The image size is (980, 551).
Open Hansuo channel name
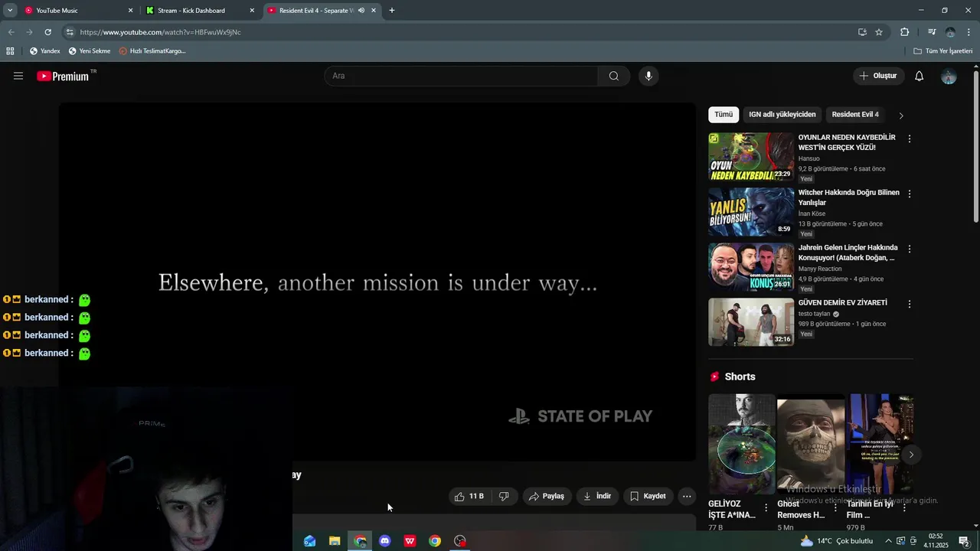point(808,158)
